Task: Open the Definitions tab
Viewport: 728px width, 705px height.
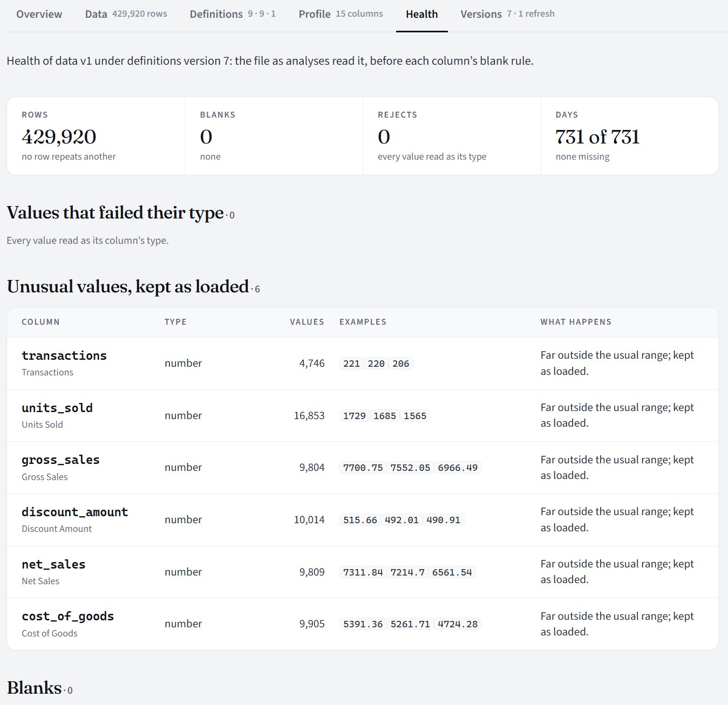Action: click(233, 14)
